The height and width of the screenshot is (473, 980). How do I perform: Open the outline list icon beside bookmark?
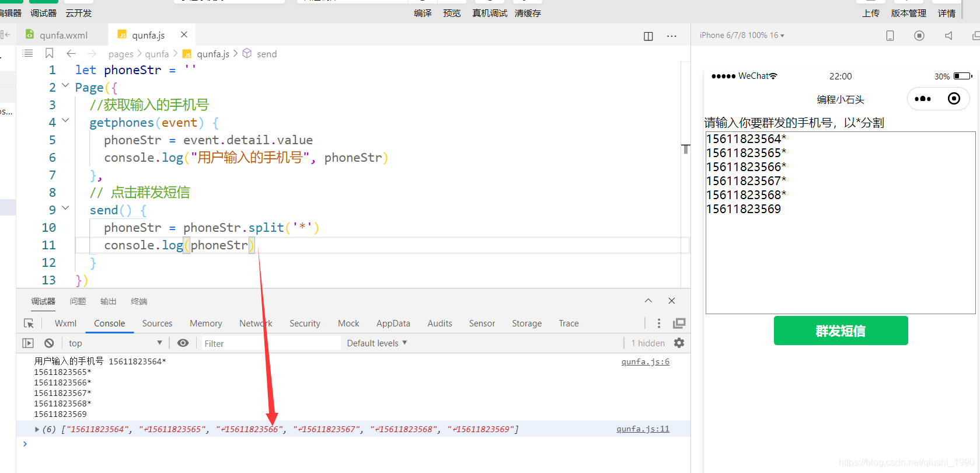(x=27, y=53)
